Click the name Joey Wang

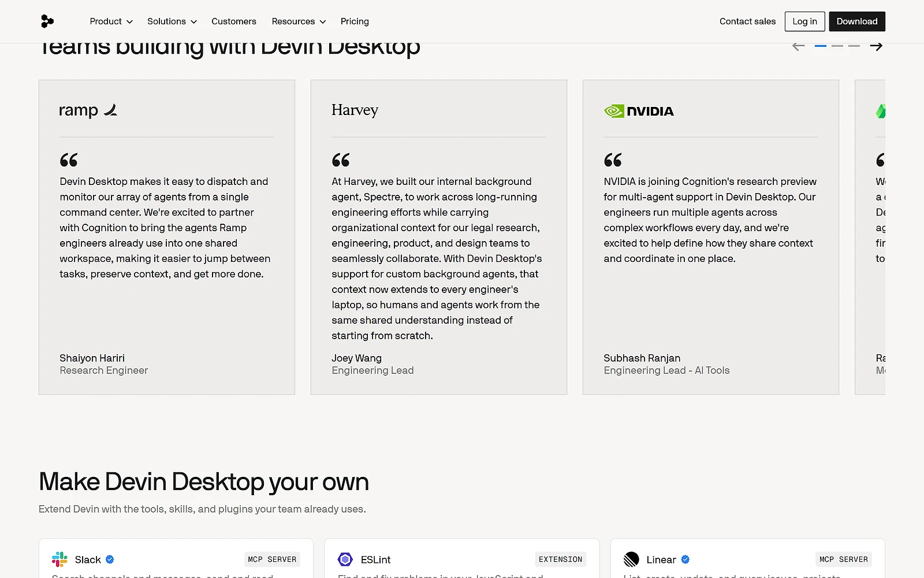point(356,358)
